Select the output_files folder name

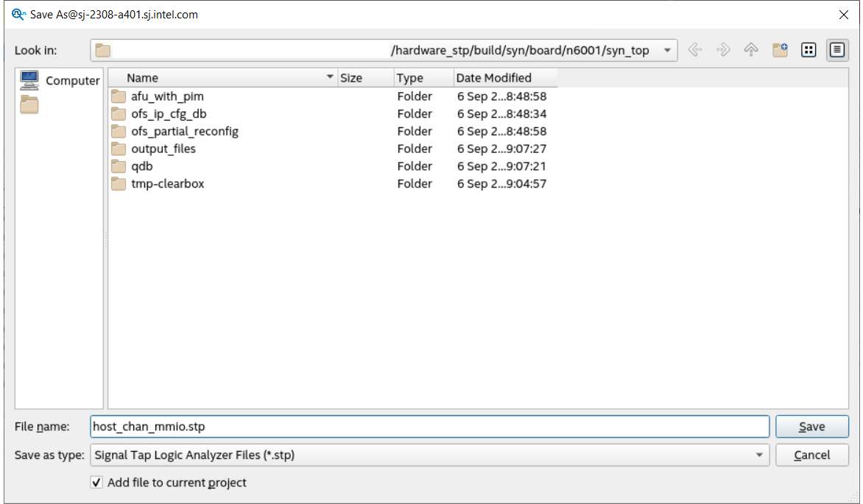click(163, 149)
